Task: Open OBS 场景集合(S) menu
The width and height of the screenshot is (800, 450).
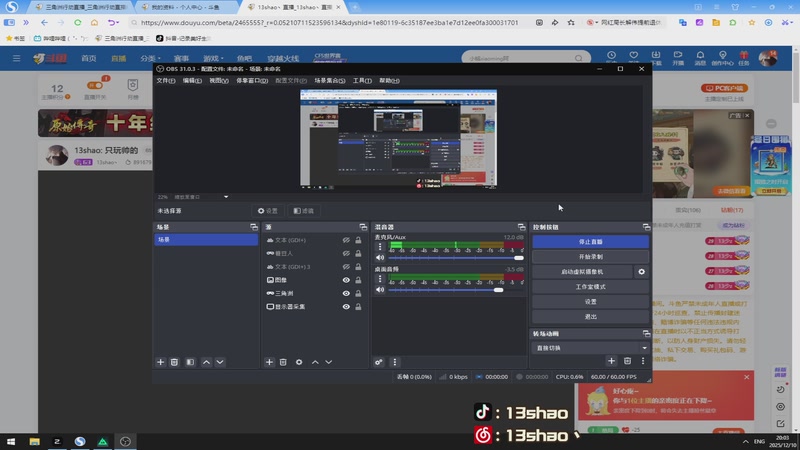Action: [x=330, y=81]
